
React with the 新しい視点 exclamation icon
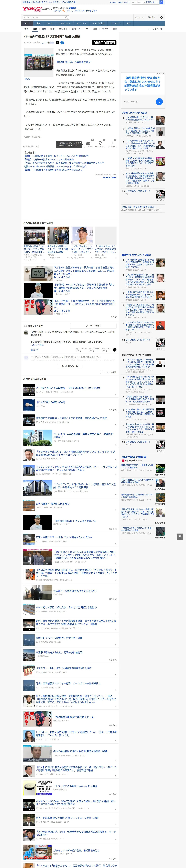point(112,143)
